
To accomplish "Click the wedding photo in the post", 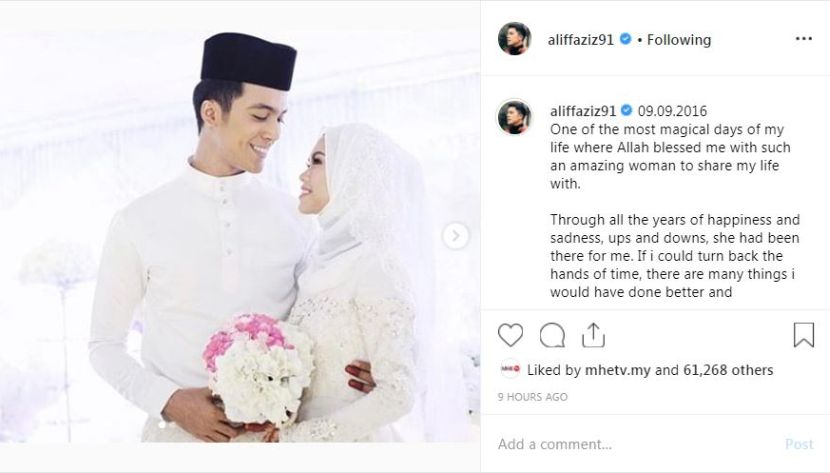I will pos(240,236).
